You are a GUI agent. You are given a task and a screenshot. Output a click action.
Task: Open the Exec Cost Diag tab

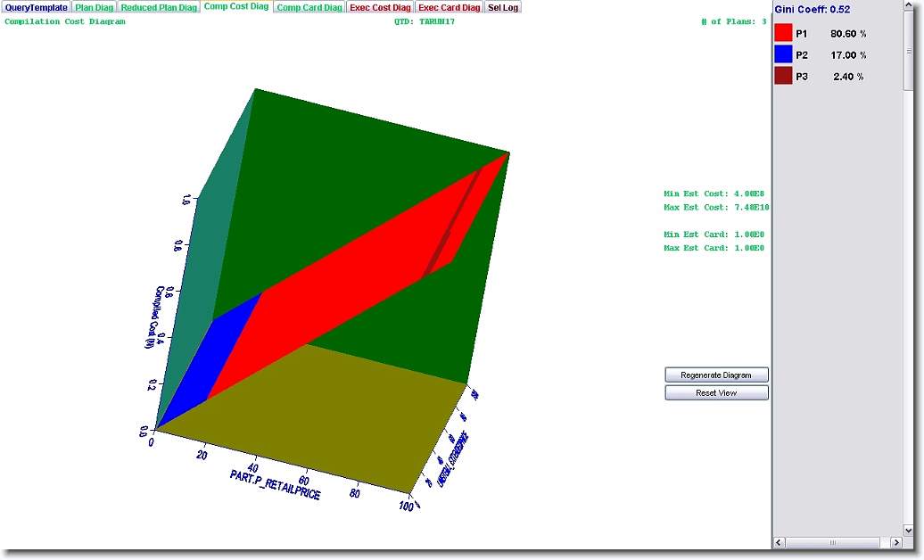[x=381, y=7]
